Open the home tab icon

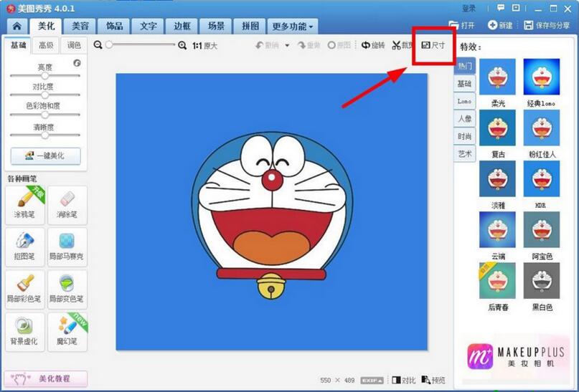(17, 27)
